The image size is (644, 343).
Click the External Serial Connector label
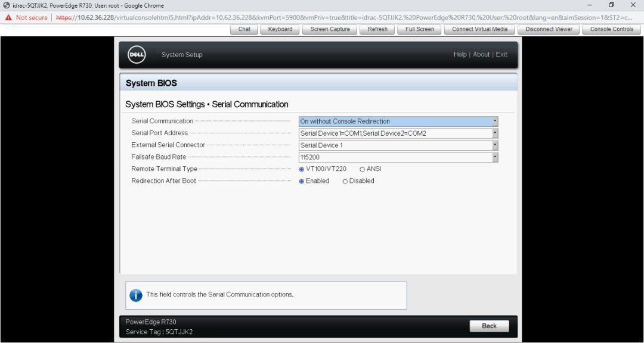click(168, 145)
